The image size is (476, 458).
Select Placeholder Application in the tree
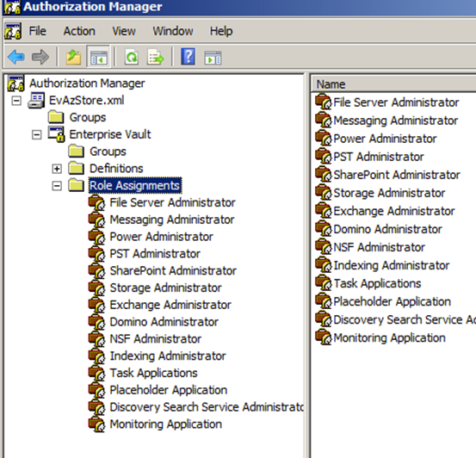click(x=169, y=390)
